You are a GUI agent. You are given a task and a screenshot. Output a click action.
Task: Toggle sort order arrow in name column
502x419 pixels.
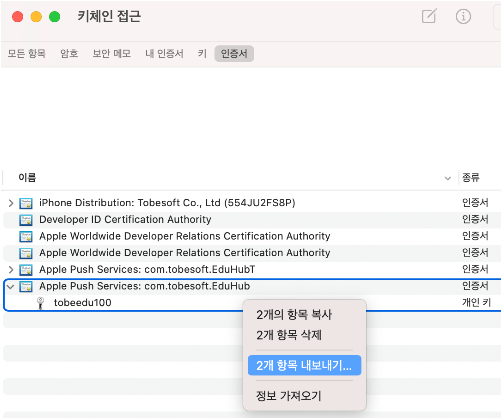(x=448, y=178)
